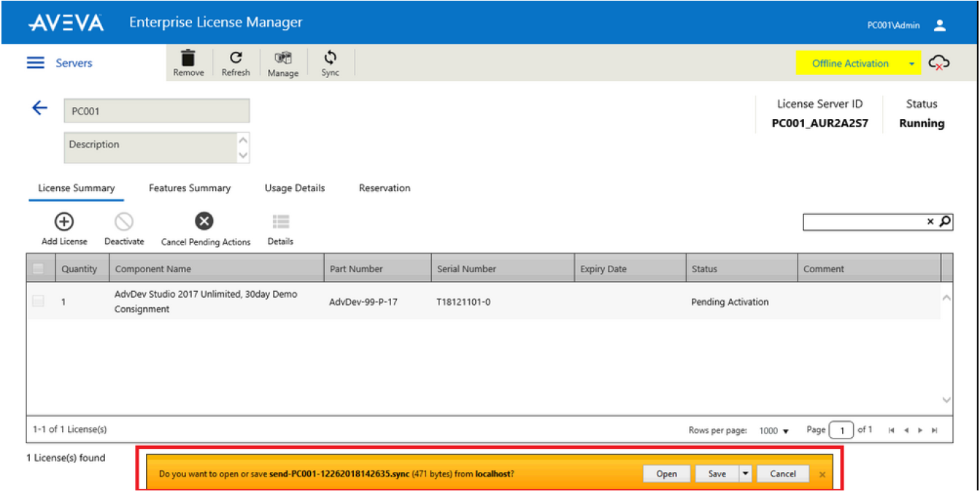Go to first page of licenses
Viewport: 980px width, 497px height.
tap(891, 431)
